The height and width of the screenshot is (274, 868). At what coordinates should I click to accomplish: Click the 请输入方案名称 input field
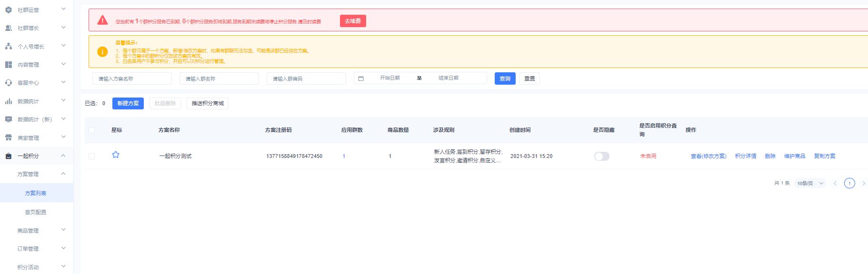click(x=132, y=78)
